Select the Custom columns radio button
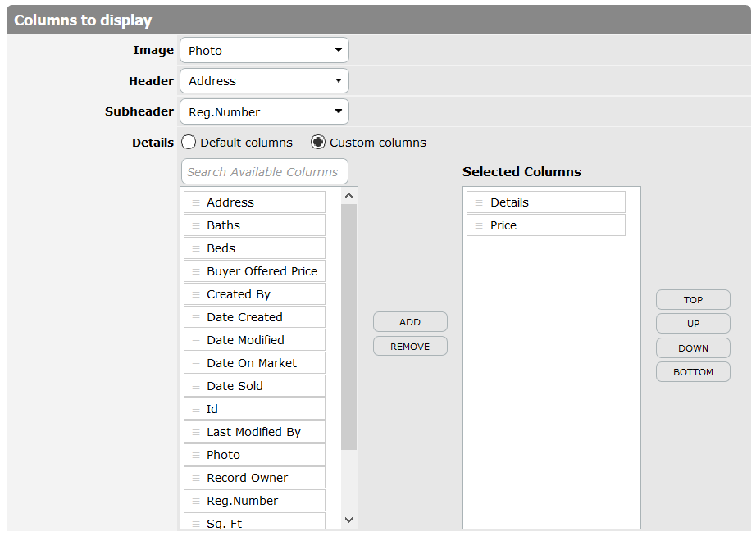 click(x=317, y=142)
